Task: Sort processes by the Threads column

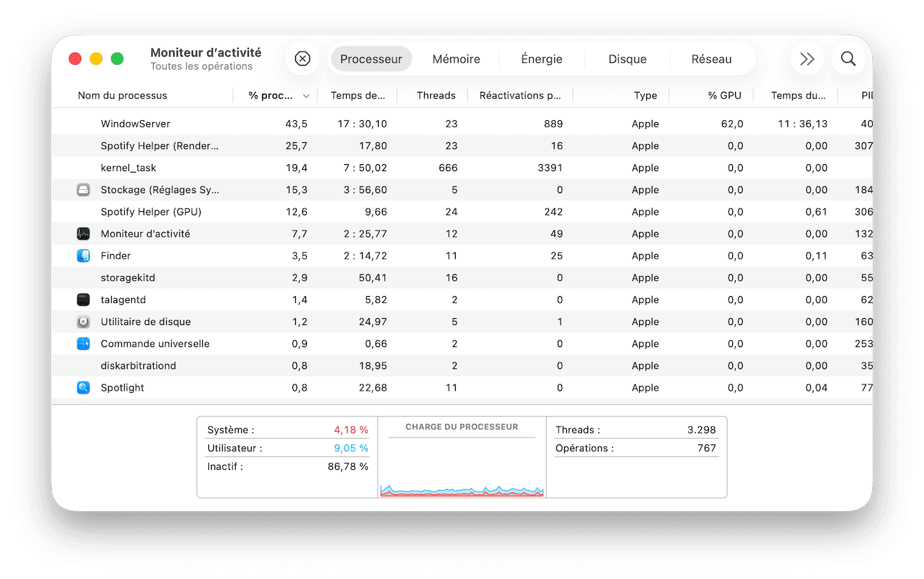Action: (436, 95)
